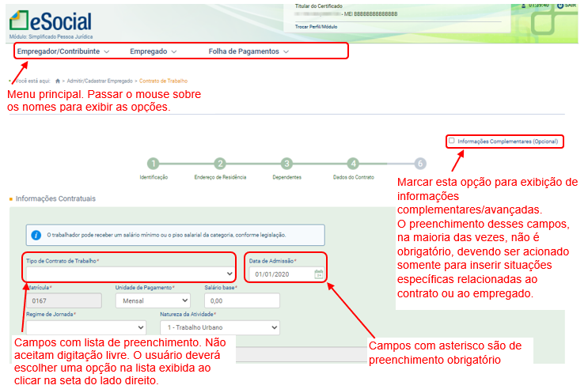This screenshot has width=588, height=389.
Task: Click the Endereço de Residência step label
Action: [x=220, y=177]
